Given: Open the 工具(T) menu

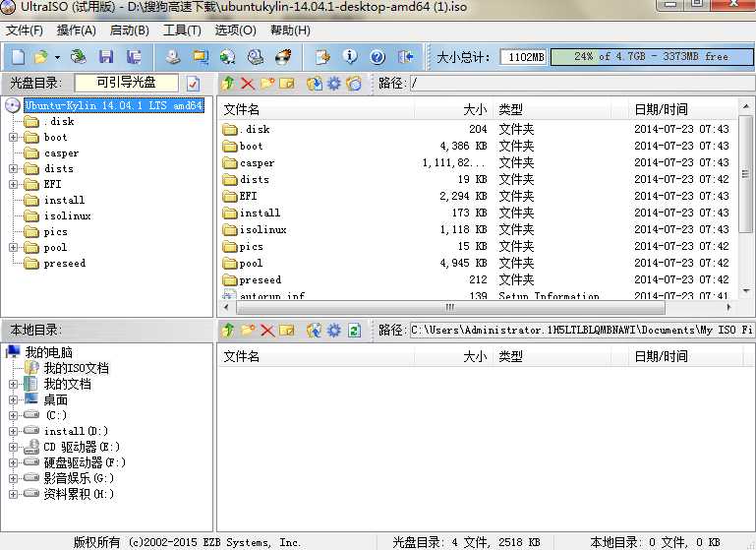Looking at the screenshot, I should click(x=182, y=31).
